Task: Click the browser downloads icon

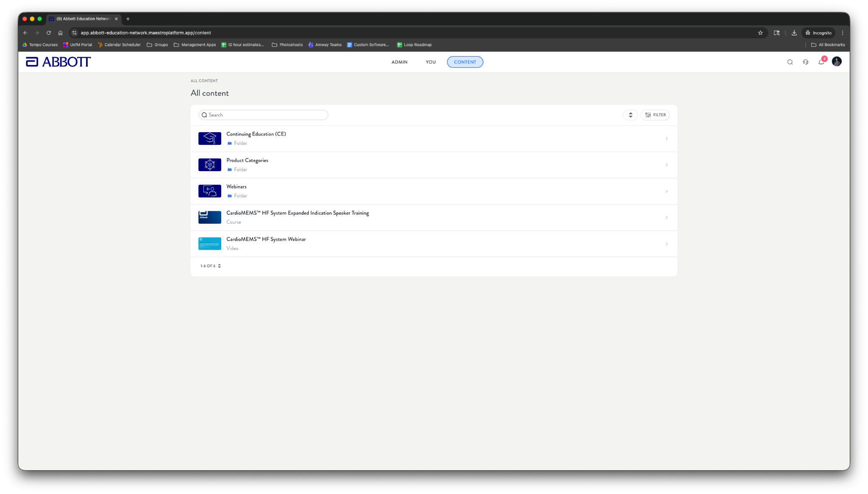Action: 794,33
